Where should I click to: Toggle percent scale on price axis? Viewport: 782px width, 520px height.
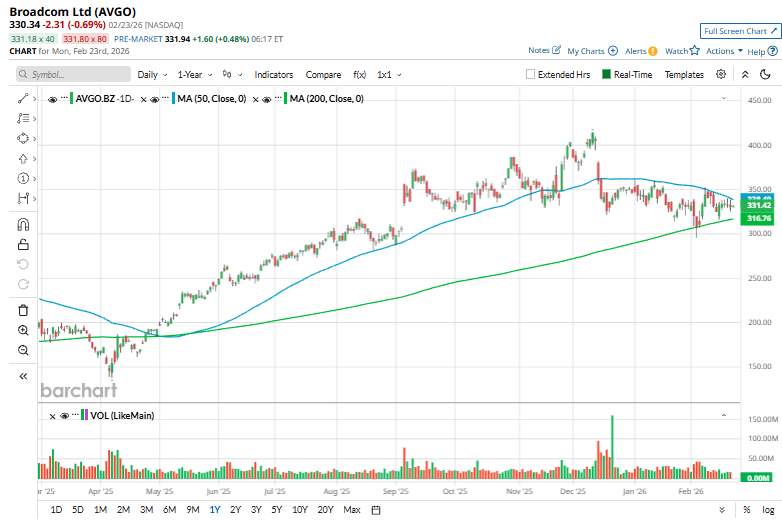tap(747, 510)
